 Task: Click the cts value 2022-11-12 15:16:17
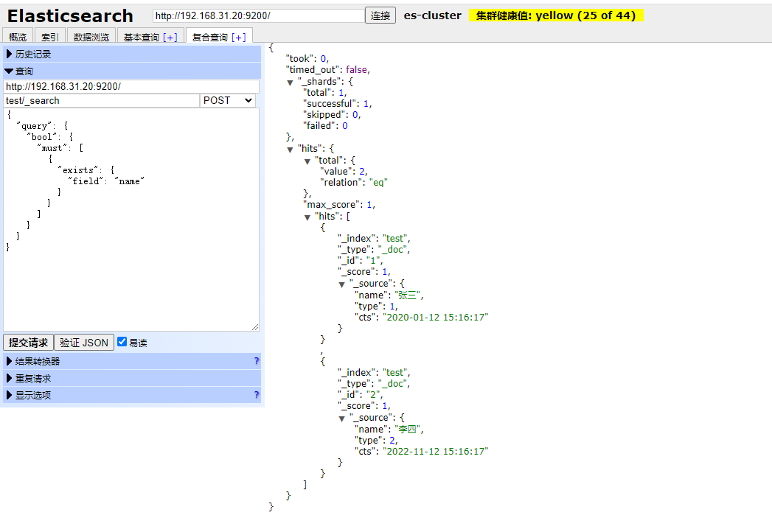tap(435, 452)
